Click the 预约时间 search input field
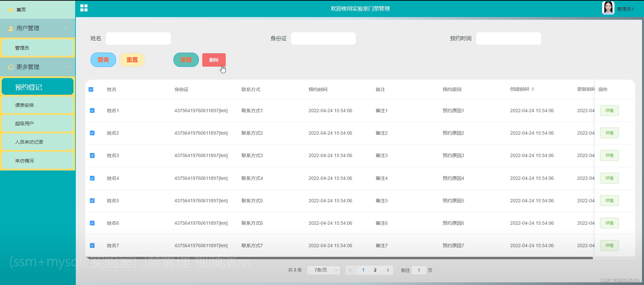This screenshot has height=285, width=644. (508, 39)
